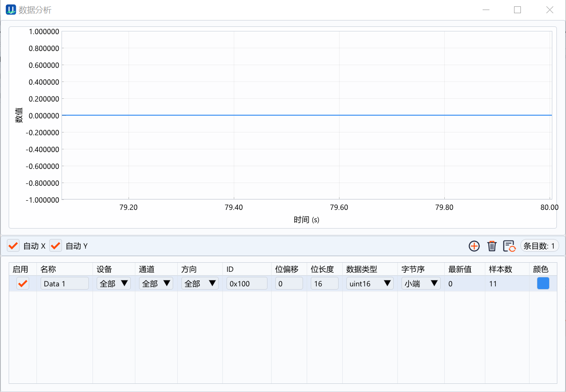Click the sample count value 11
566x392 pixels.
pyautogui.click(x=493, y=284)
